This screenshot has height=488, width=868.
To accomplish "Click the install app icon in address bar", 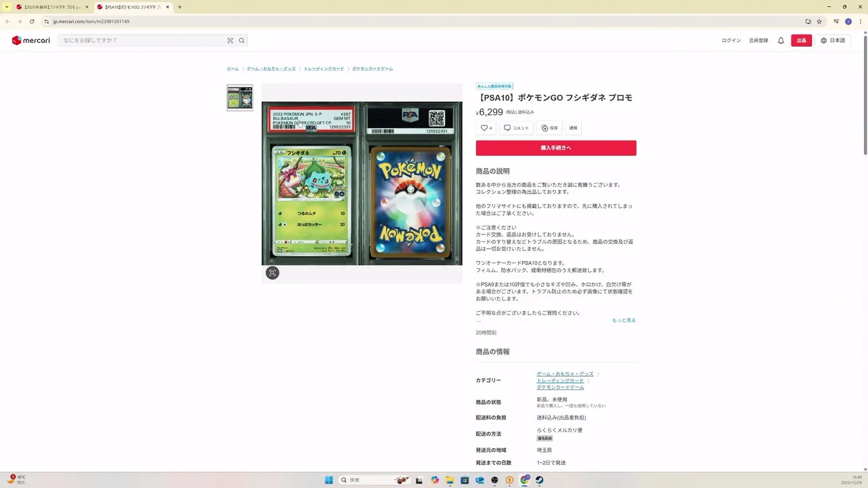I will (x=808, y=22).
